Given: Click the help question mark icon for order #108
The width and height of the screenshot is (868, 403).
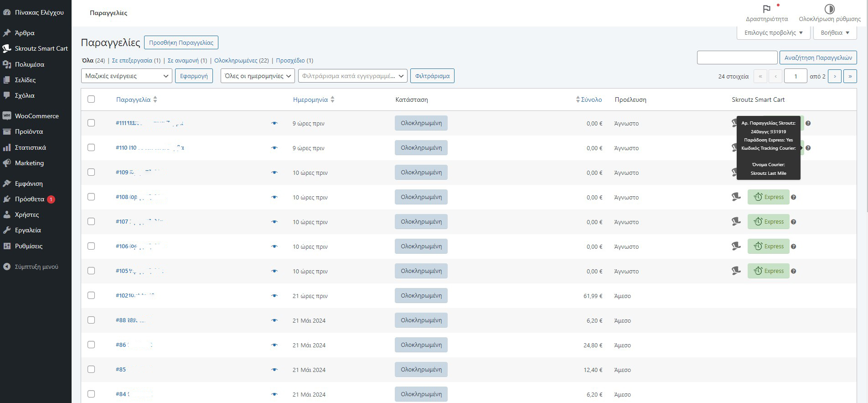Looking at the screenshot, I should tap(793, 197).
